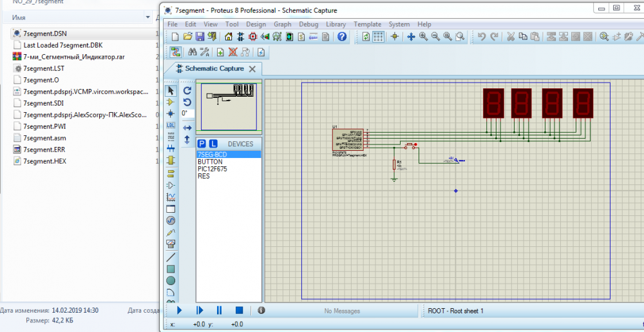Image resolution: width=644 pixels, height=332 pixels.
Task: Select the Selection Mode arrow tool
Action: coord(171,91)
